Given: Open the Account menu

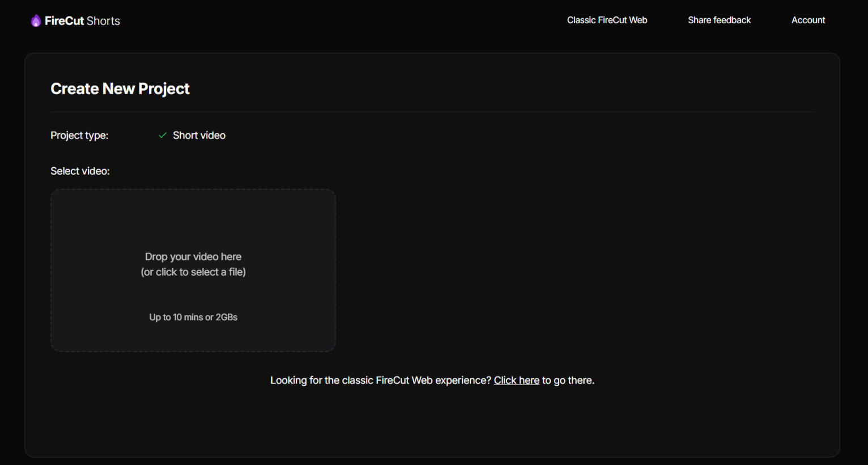Looking at the screenshot, I should pyautogui.click(x=808, y=20).
